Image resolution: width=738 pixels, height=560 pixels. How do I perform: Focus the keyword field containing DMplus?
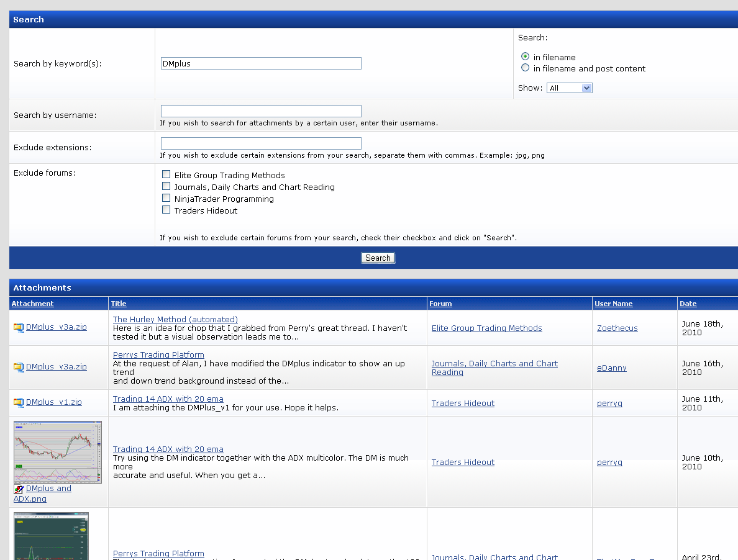(x=261, y=63)
